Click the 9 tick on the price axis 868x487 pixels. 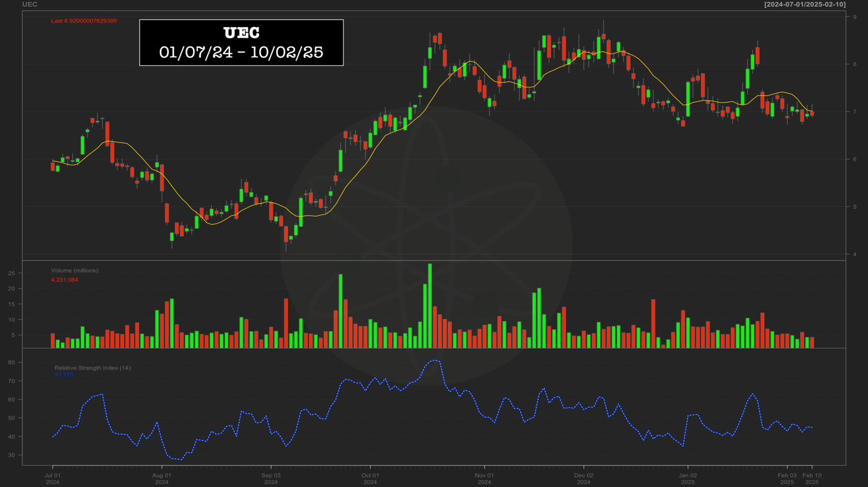[855, 16]
